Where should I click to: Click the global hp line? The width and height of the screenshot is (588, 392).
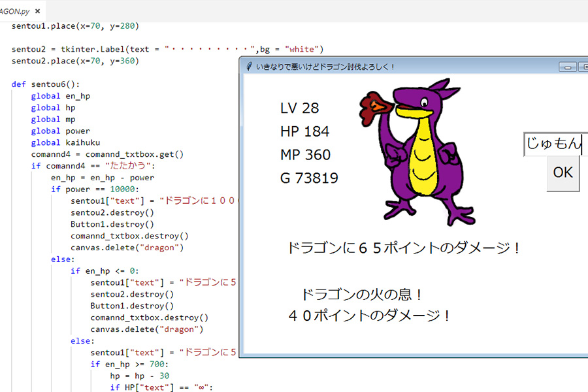tap(53, 107)
